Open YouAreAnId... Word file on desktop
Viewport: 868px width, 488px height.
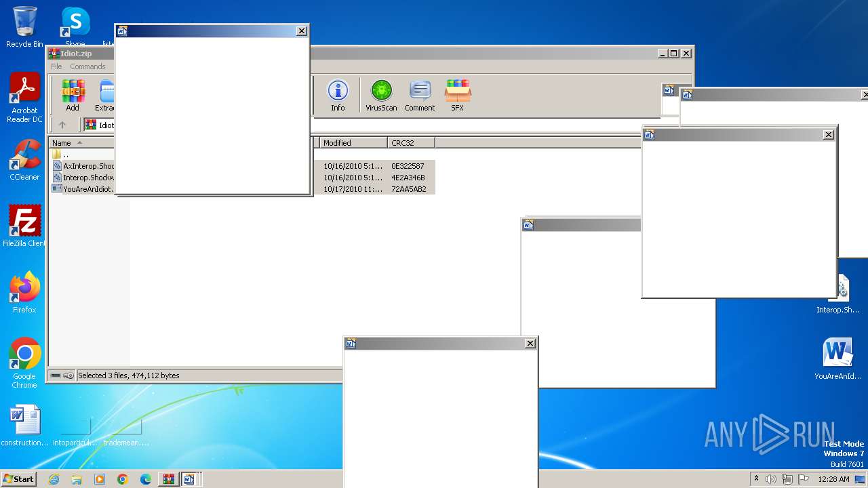(x=838, y=359)
